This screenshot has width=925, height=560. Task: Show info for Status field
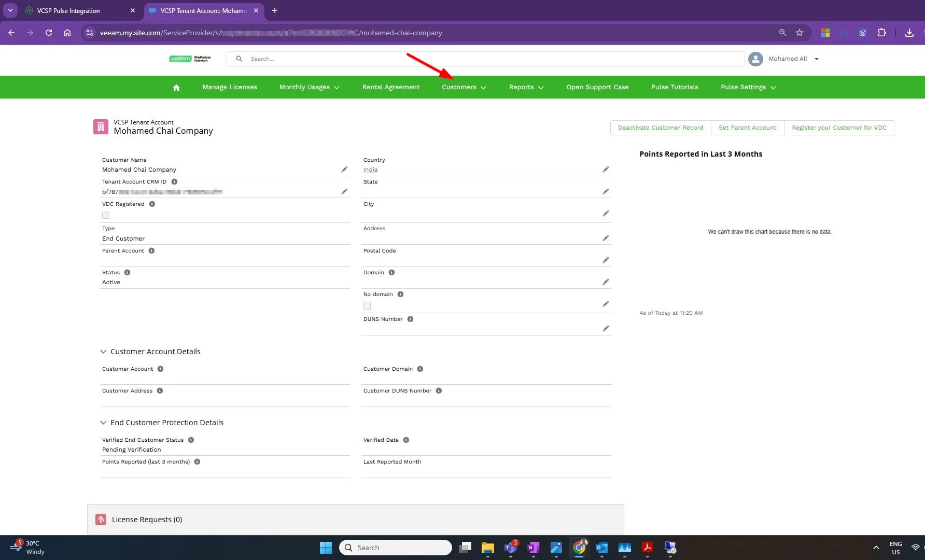pyautogui.click(x=127, y=273)
